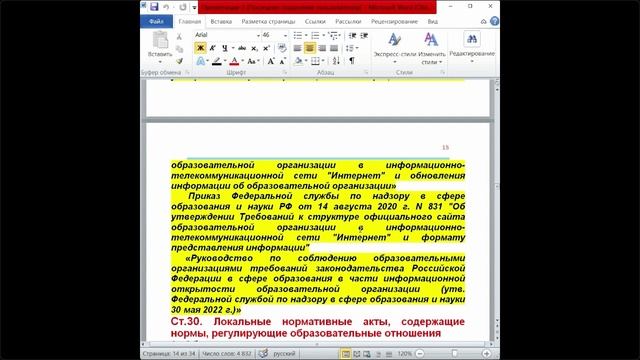Open Редактирование group with binoculars icon
This screenshot has height=360, width=640.
coord(472,47)
